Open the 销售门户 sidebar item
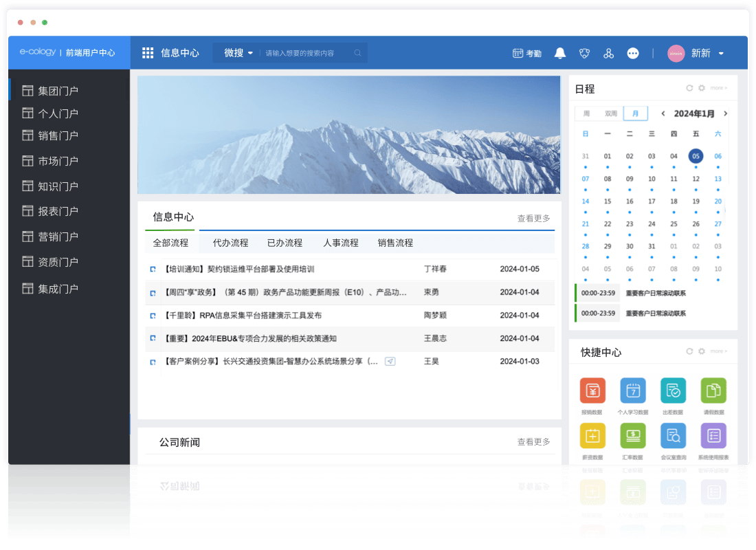The width and height of the screenshot is (756, 550). coord(58,135)
